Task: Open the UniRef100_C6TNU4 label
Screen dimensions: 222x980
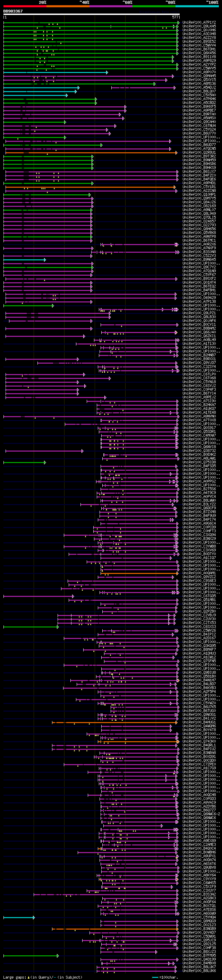Action: [x=199, y=125]
